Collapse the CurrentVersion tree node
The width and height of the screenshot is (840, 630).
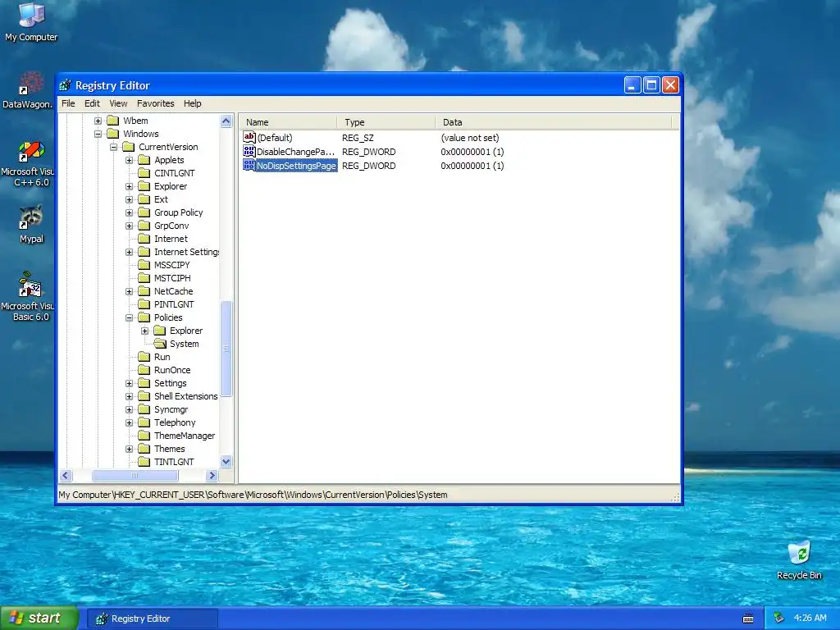[113, 147]
